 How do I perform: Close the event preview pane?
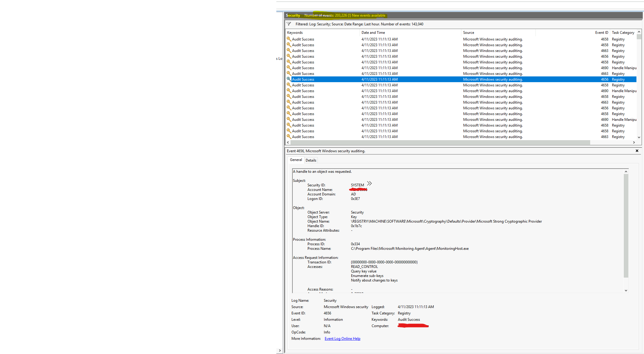[x=637, y=151]
